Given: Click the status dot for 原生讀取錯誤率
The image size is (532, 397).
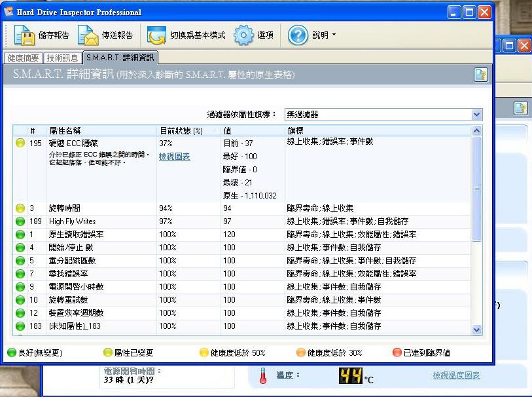Looking at the screenshot, I should coord(20,235).
